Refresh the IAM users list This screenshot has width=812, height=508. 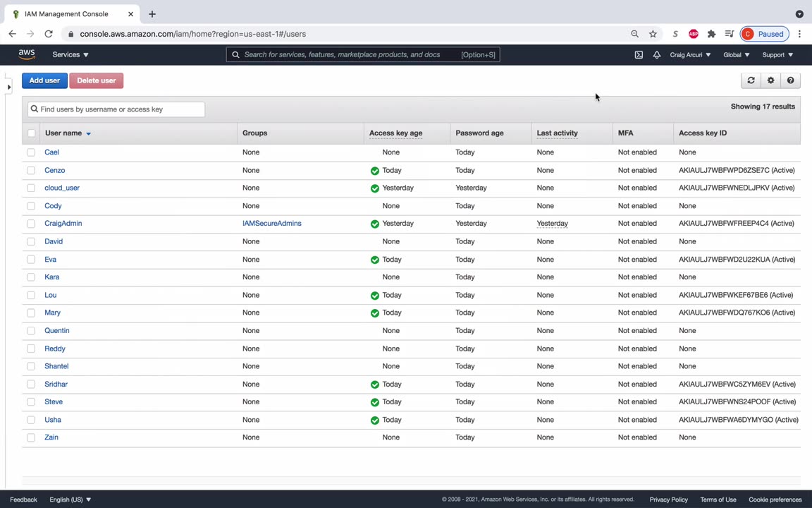pos(751,80)
